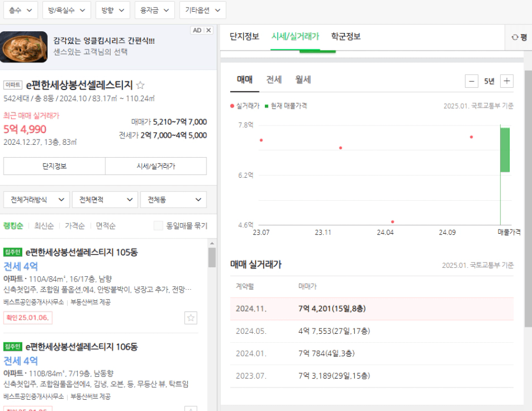532x411 pixels.
Task: Click the chart data point near 4.6억
Action: (393, 221)
